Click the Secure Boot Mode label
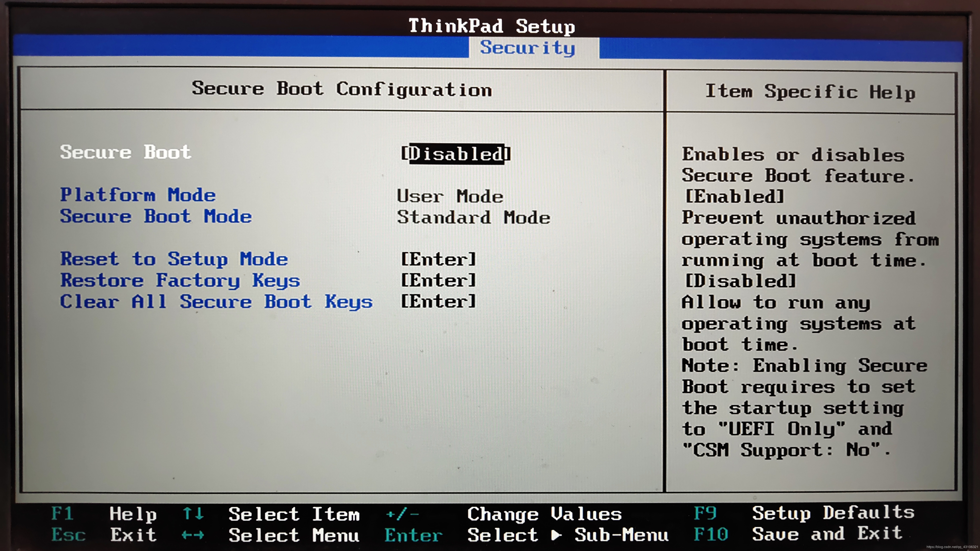 pyautogui.click(x=156, y=216)
